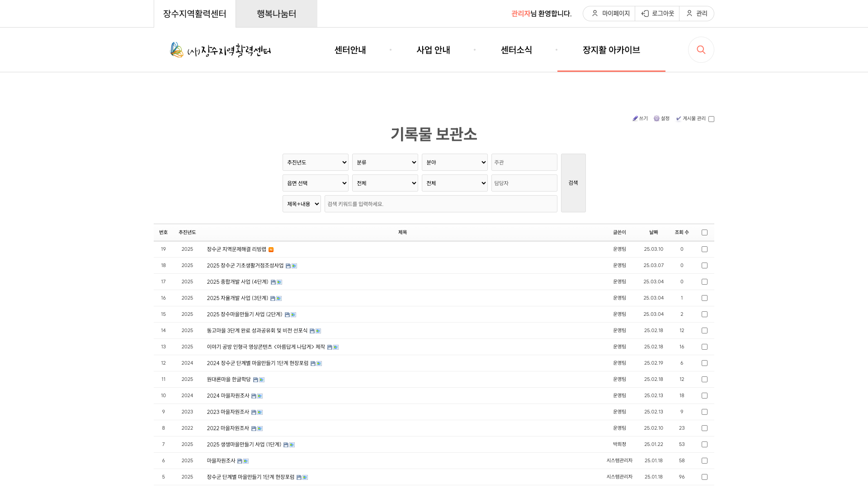This screenshot has width=868, height=488.
Task: Open post 2023 마을자원조사
Action: pyautogui.click(x=228, y=412)
